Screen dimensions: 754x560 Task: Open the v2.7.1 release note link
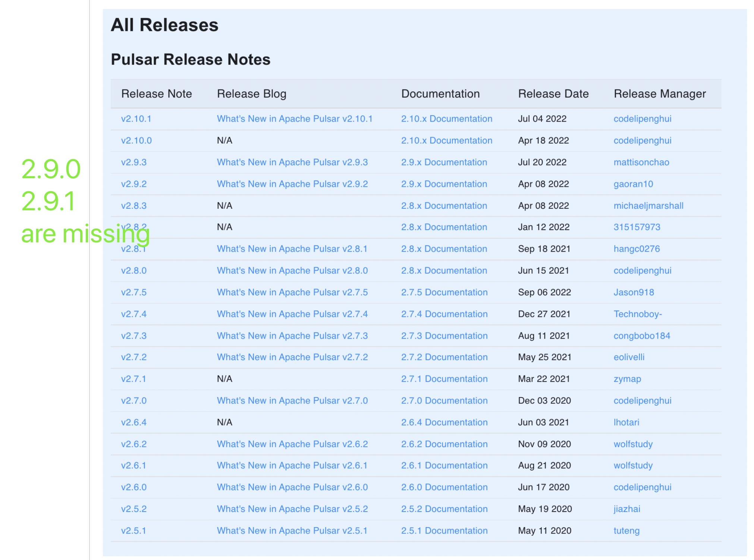tap(133, 379)
